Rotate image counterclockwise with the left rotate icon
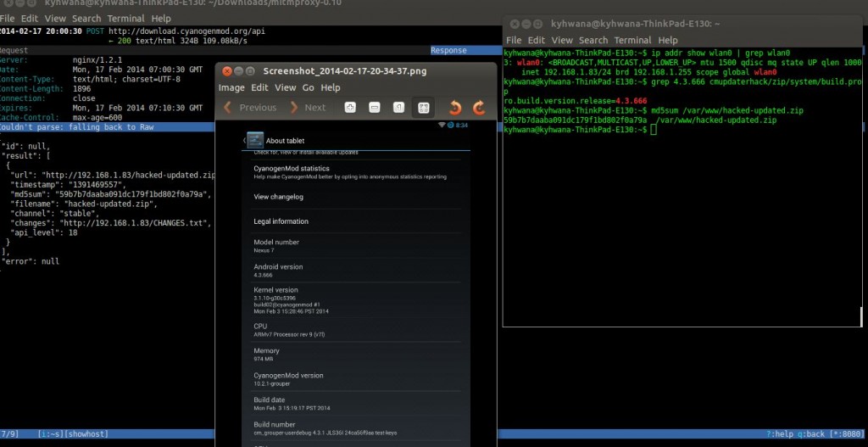This screenshot has width=868, height=447. (455, 108)
